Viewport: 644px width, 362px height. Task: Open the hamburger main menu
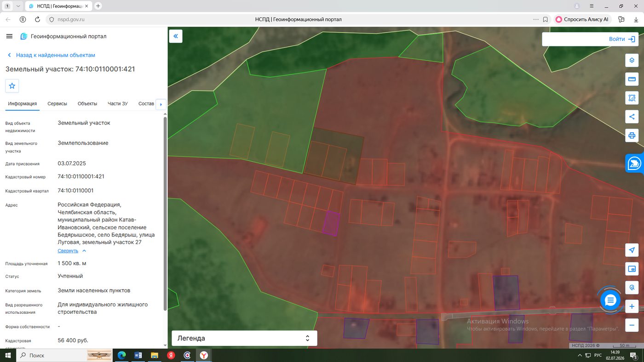click(9, 36)
